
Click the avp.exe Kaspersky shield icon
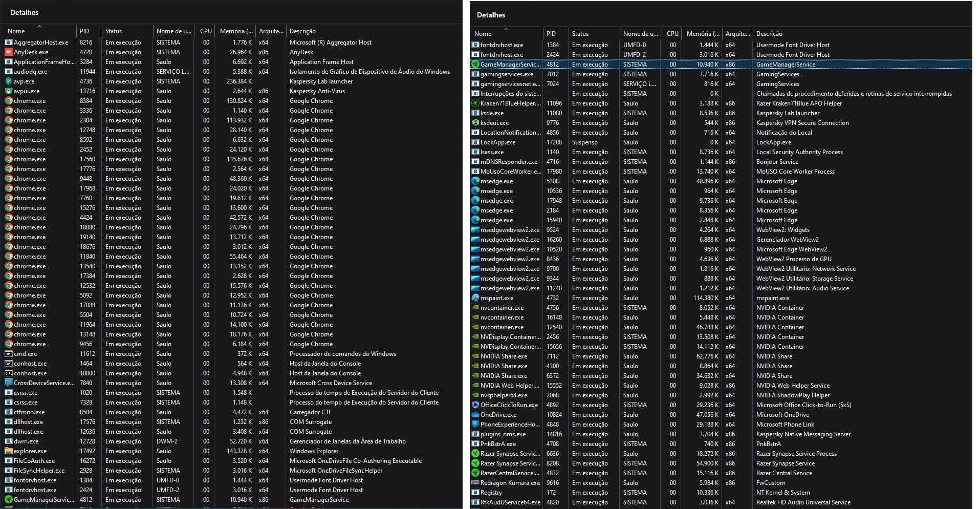[9, 81]
